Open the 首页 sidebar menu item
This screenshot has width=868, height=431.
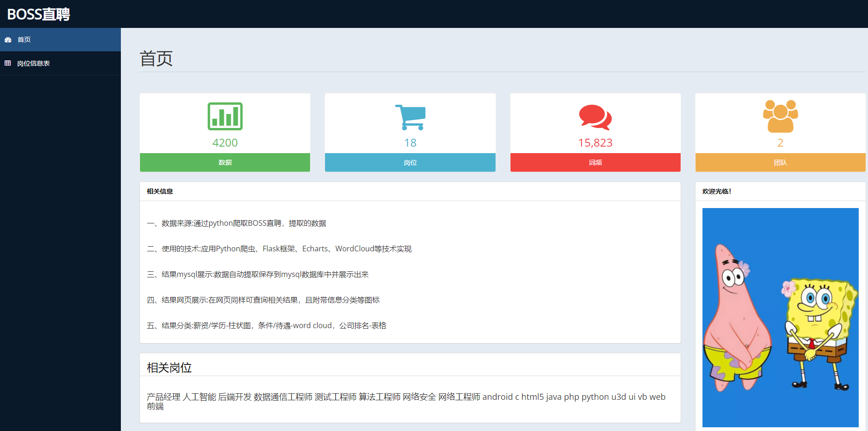(x=60, y=40)
